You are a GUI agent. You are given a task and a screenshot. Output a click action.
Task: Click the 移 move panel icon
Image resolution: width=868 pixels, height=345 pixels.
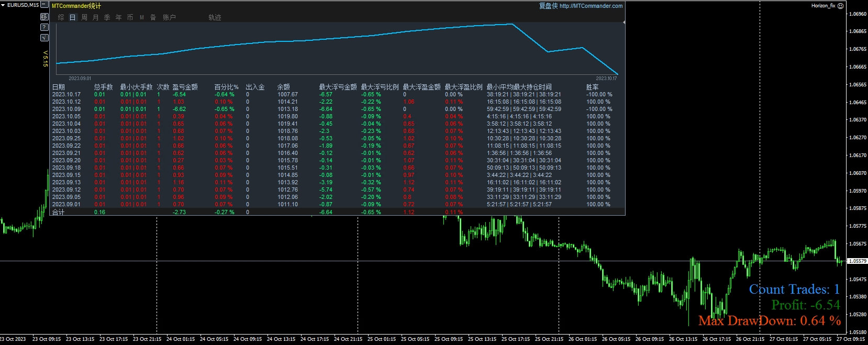44,17
